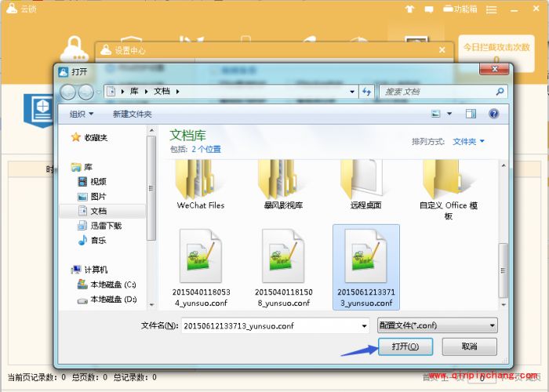
Task: Select file 20150401180534_yunsuo.conf
Action: (201, 268)
